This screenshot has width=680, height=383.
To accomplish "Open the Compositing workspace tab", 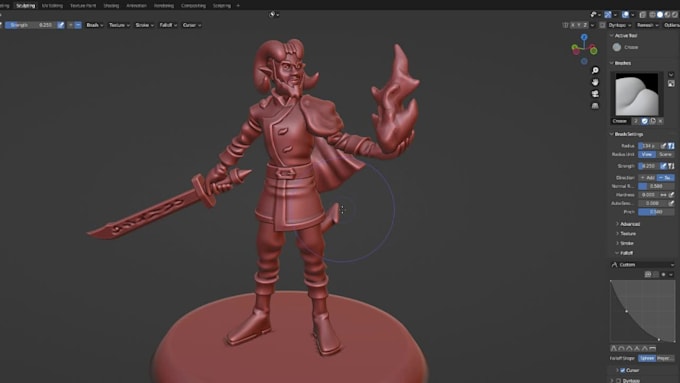I will (x=193, y=6).
